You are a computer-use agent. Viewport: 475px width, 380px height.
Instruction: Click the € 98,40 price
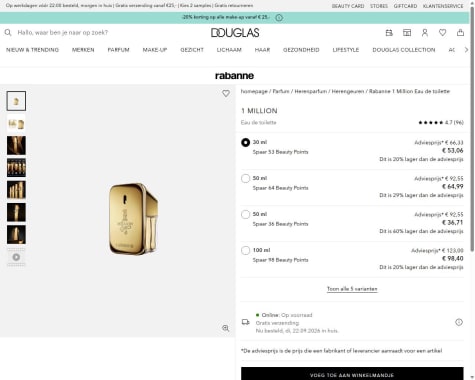[453, 259]
